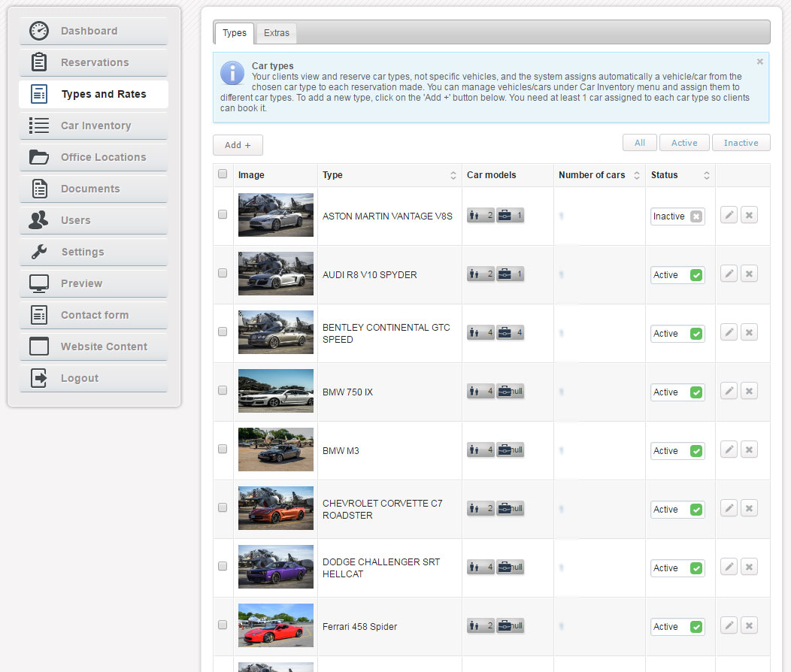Click the Website Content window icon

39,347
